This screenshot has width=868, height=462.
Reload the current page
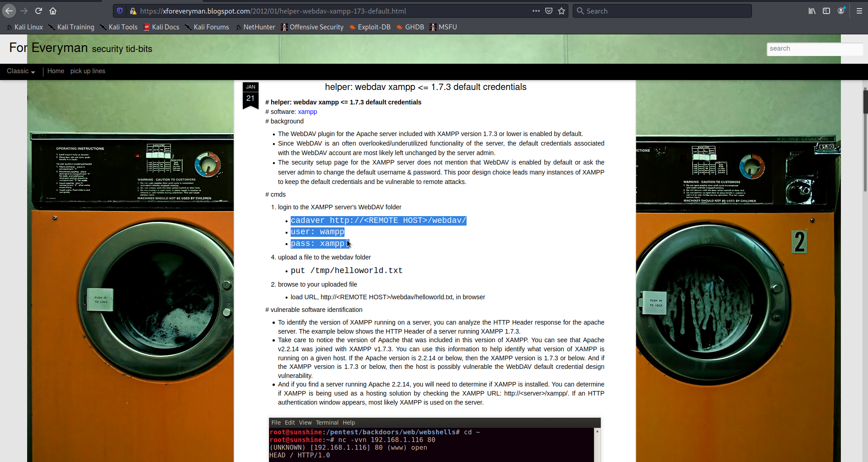38,11
